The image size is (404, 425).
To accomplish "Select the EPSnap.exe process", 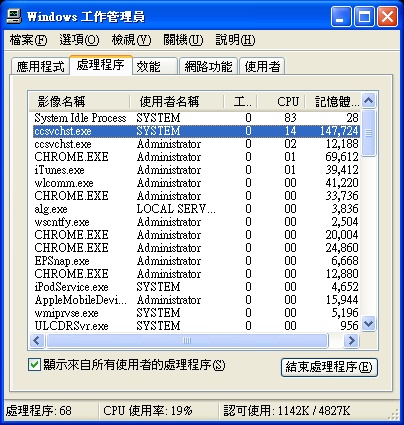I will click(x=196, y=261).
